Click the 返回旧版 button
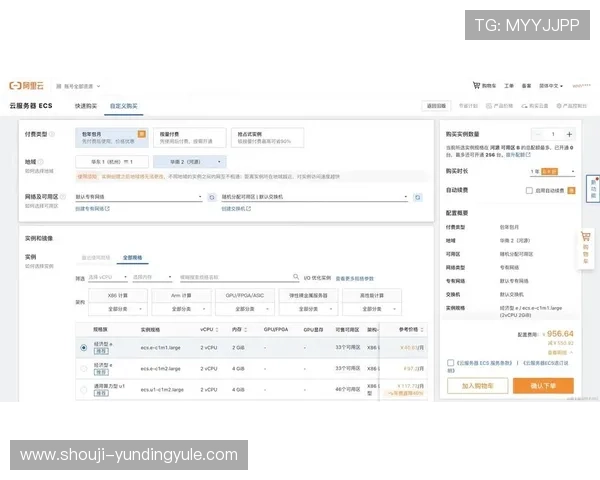 436,106
